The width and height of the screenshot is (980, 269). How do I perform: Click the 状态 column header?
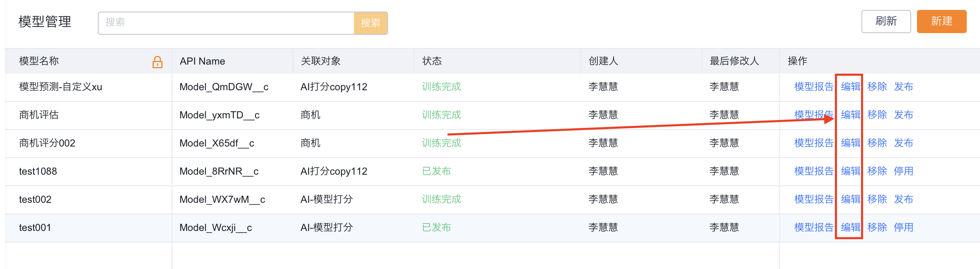[432, 61]
